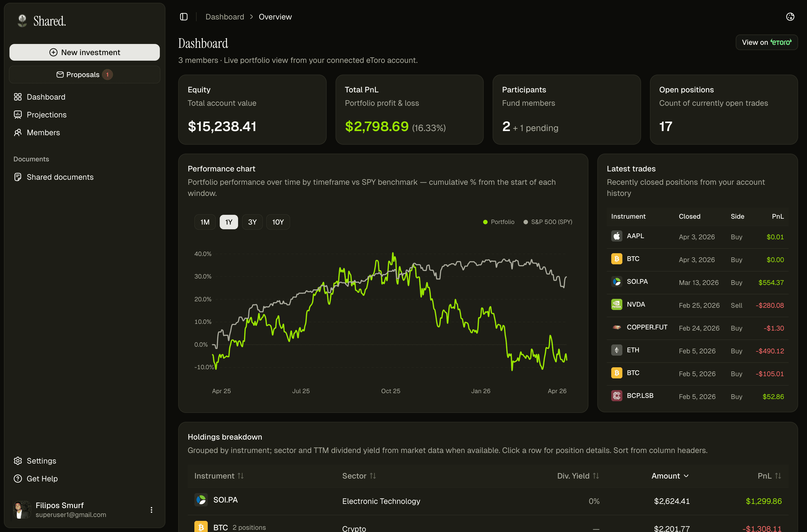
Task: Open the Proposals item with pending badge
Action: 84,74
